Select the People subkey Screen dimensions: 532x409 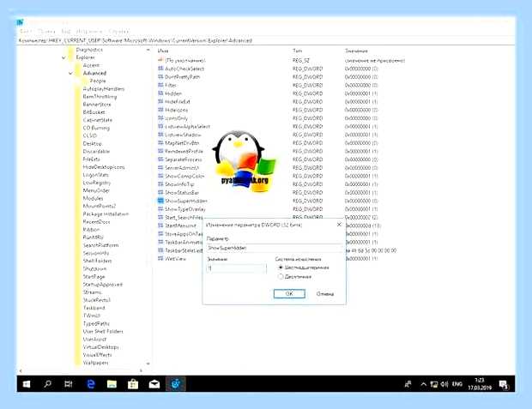coord(98,81)
